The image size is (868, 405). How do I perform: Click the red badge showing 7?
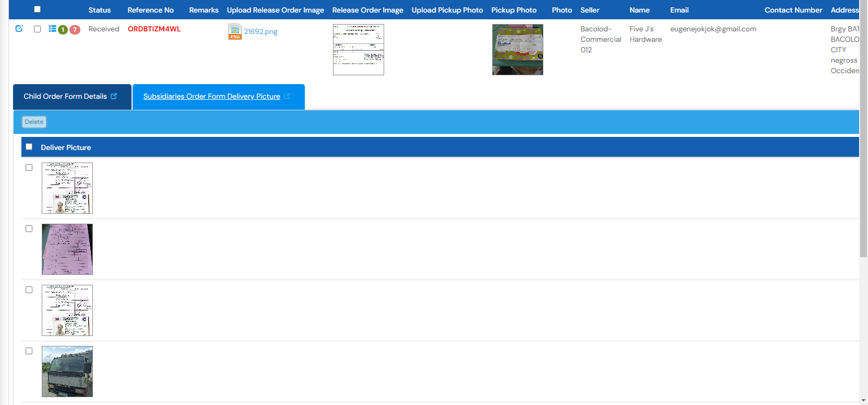tap(75, 30)
